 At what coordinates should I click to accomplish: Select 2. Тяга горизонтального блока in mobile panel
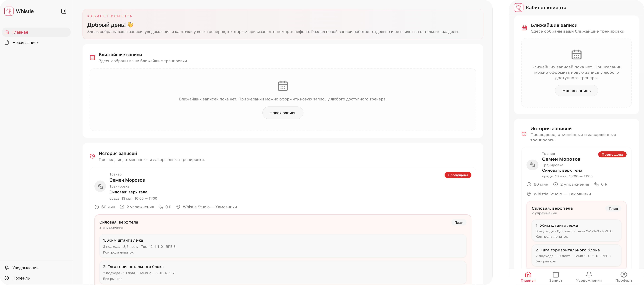576,255
